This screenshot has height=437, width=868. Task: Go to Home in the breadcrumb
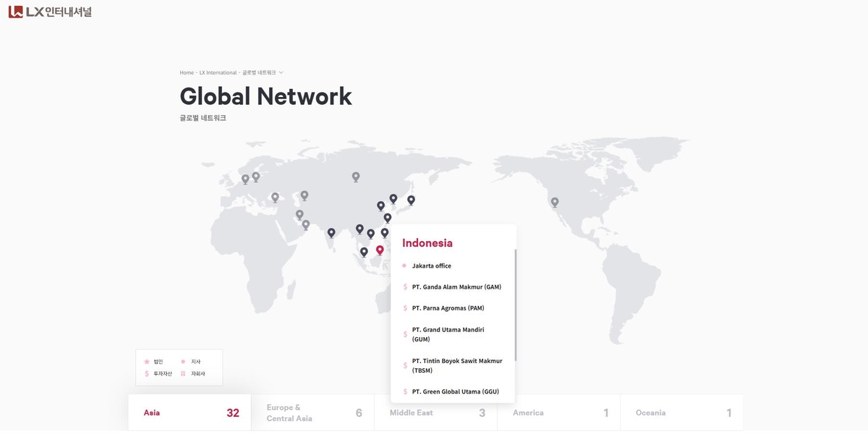(x=187, y=72)
